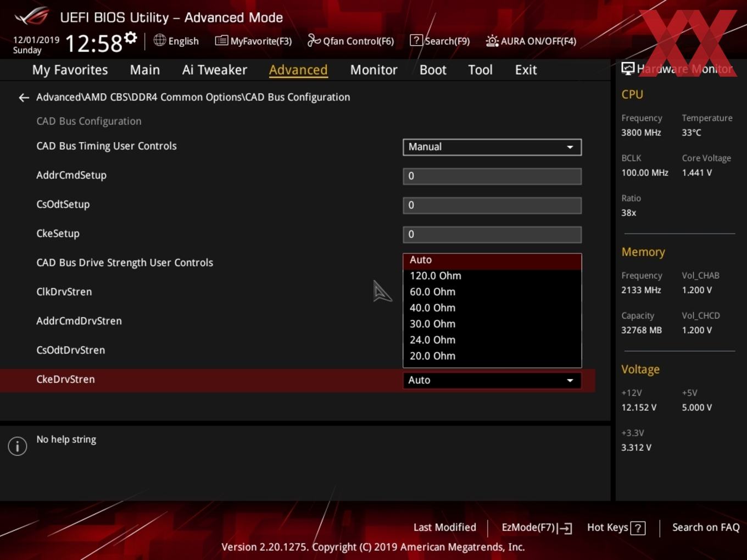Viewport: 747px width, 560px height.
Task: Select the CsOdtSetup label
Action: (63, 205)
